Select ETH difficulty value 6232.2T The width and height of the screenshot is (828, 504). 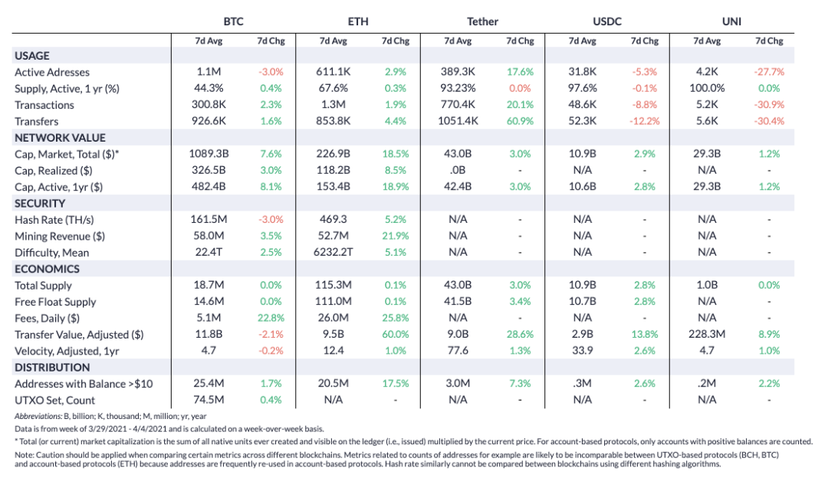334,253
